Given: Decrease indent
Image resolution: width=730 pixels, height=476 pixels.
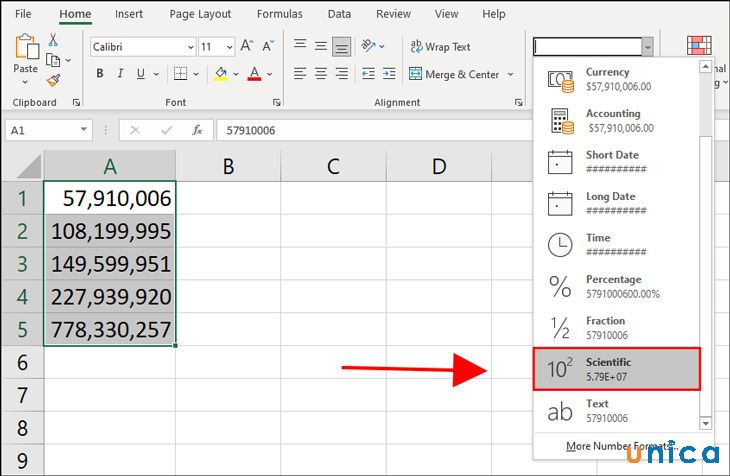Looking at the screenshot, I should click(x=368, y=74).
